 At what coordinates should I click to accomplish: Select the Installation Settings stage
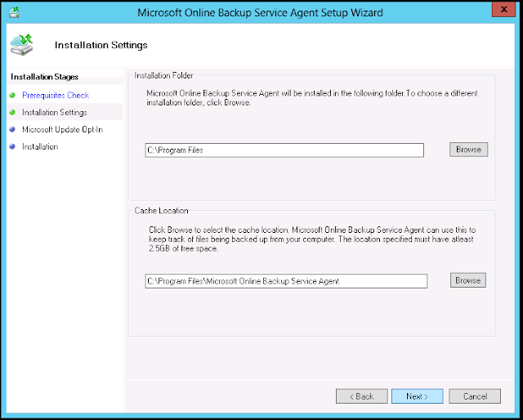click(55, 113)
